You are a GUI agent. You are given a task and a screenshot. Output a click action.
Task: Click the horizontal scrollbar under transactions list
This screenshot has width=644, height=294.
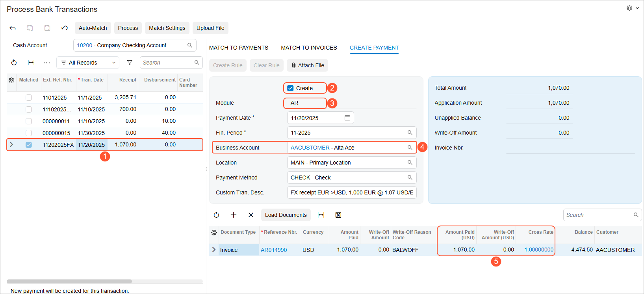point(69,281)
